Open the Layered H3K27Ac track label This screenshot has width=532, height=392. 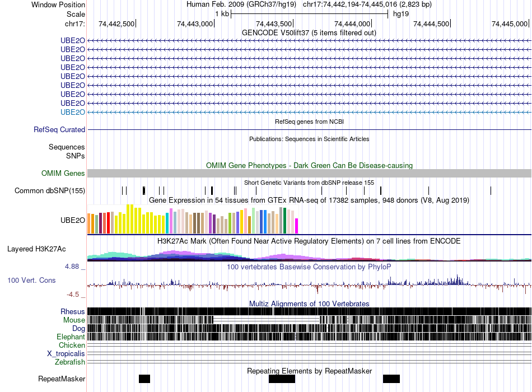point(36,249)
